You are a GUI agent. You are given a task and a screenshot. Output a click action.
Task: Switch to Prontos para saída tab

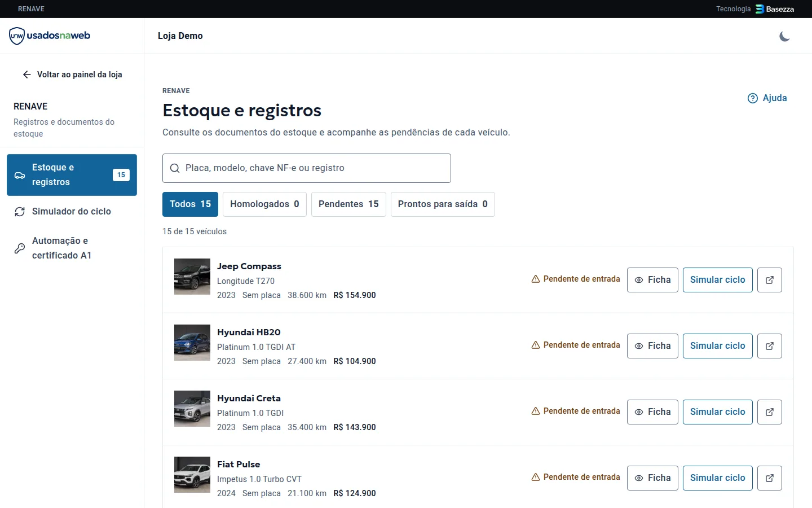tap(443, 204)
